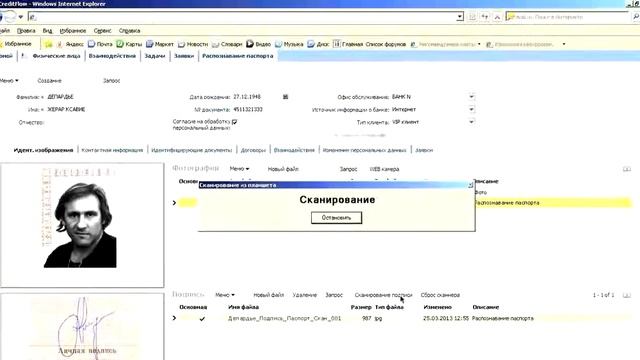This screenshot has width=640, height=360.
Task: Click Новый файл in Фотографии toolbar
Action: pos(283,169)
